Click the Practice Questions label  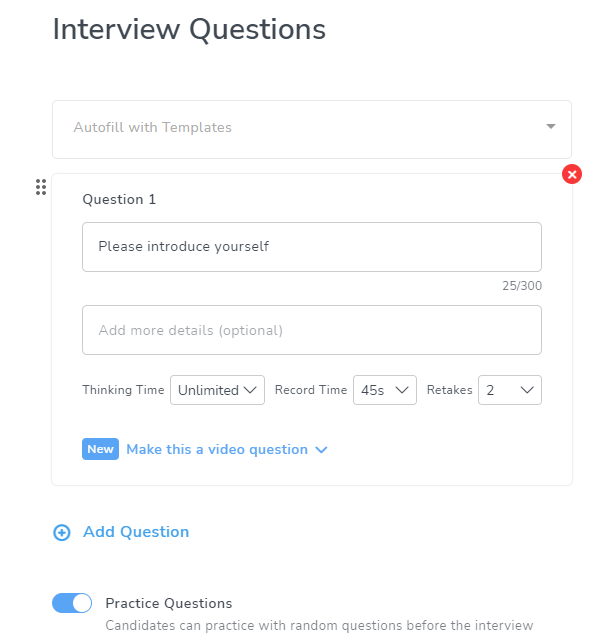pos(168,603)
